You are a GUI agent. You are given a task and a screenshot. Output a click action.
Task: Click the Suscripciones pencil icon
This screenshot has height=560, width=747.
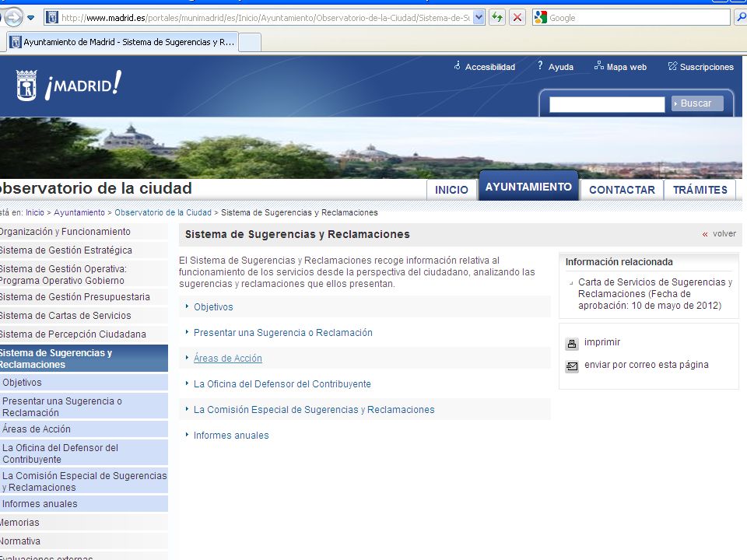(672, 65)
